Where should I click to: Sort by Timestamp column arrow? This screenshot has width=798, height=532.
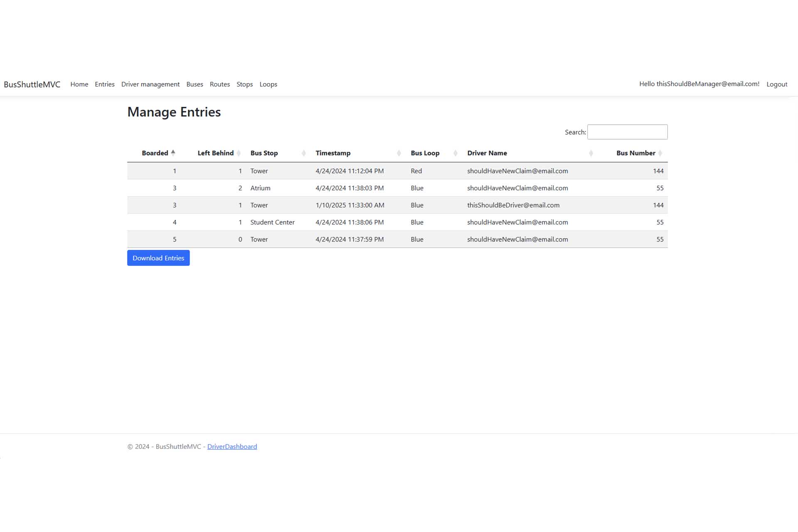[x=399, y=153]
